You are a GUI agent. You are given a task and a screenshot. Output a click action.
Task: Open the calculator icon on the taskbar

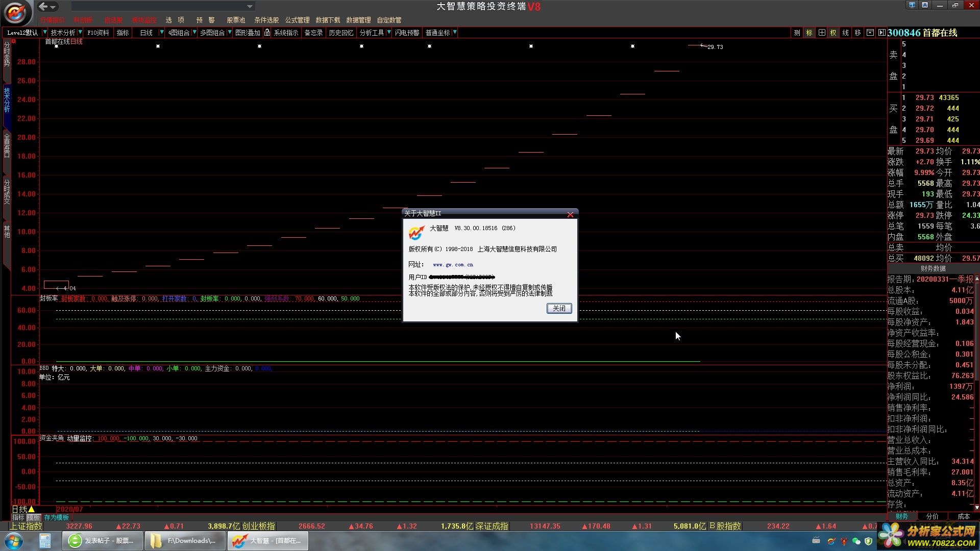click(45, 541)
